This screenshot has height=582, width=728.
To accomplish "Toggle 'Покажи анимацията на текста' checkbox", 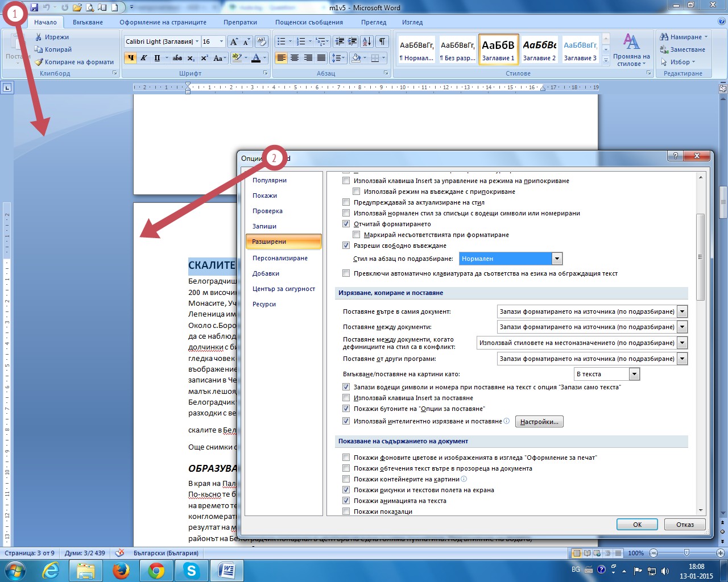I will point(346,501).
